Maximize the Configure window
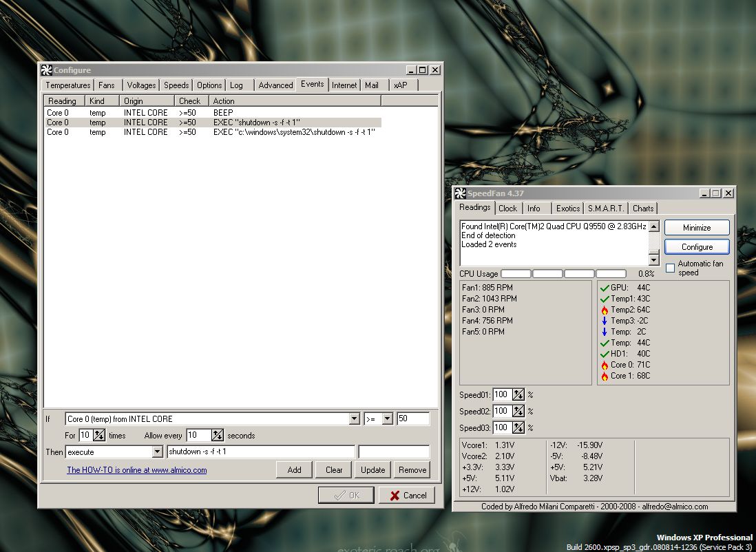 422,70
